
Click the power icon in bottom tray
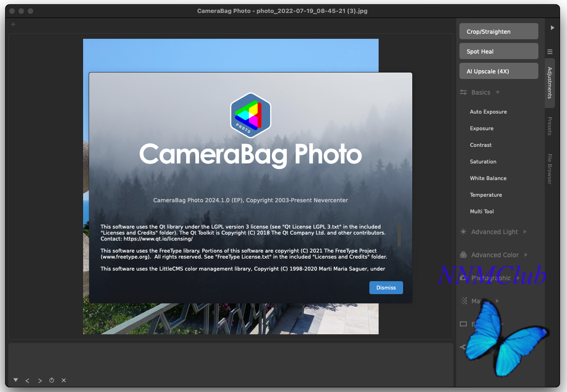[x=52, y=380]
